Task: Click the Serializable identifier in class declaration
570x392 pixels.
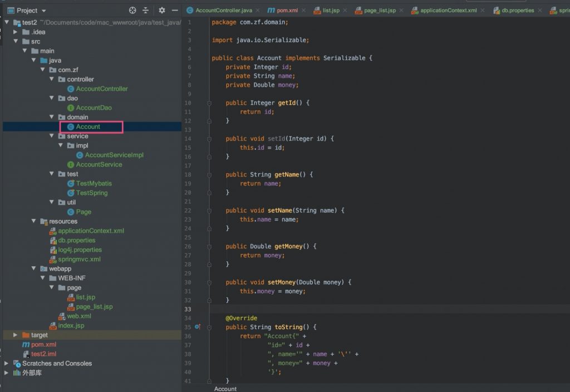Action: pos(344,58)
